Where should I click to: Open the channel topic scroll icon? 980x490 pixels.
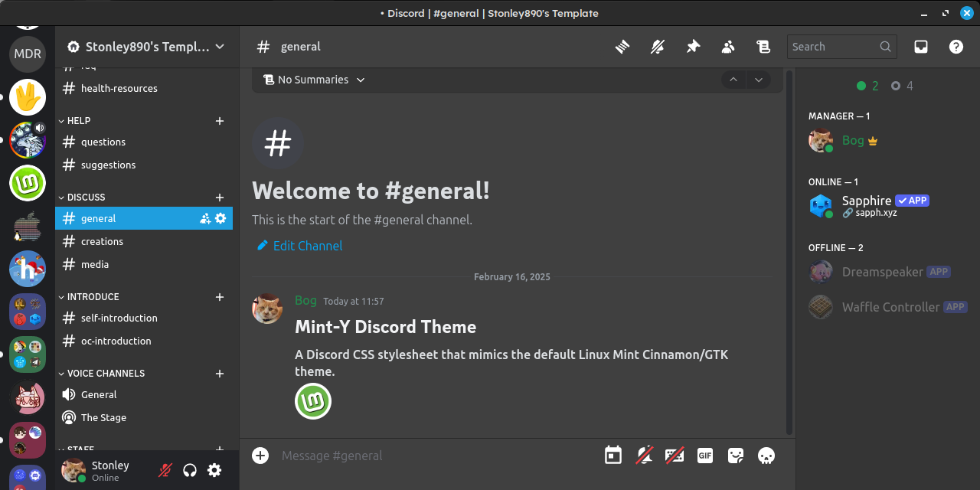pos(763,46)
